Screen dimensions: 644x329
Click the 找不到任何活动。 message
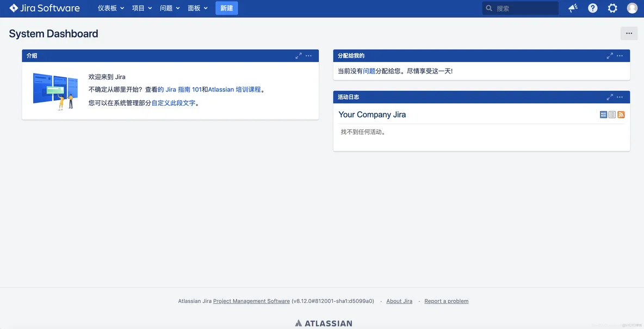click(x=363, y=132)
